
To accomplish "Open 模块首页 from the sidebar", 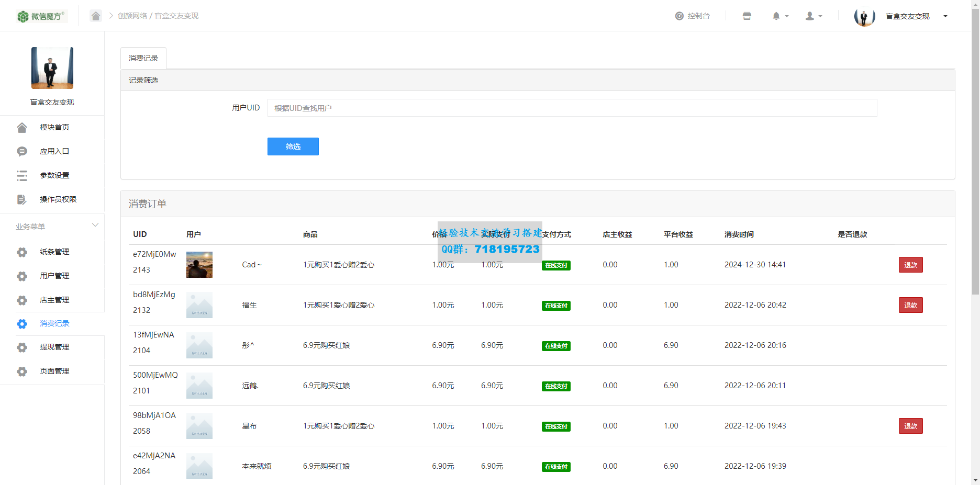I will [x=54, y=127].
